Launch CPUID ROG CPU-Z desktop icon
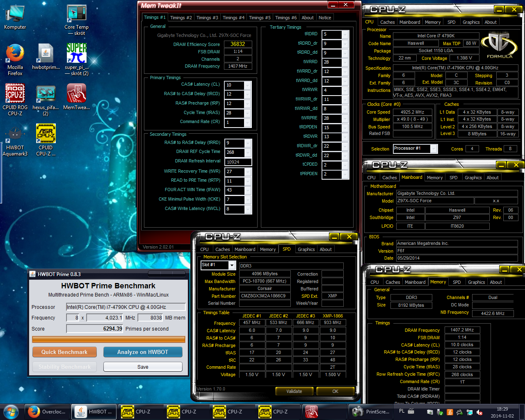The image size is (525, 420). click(15, 99)
